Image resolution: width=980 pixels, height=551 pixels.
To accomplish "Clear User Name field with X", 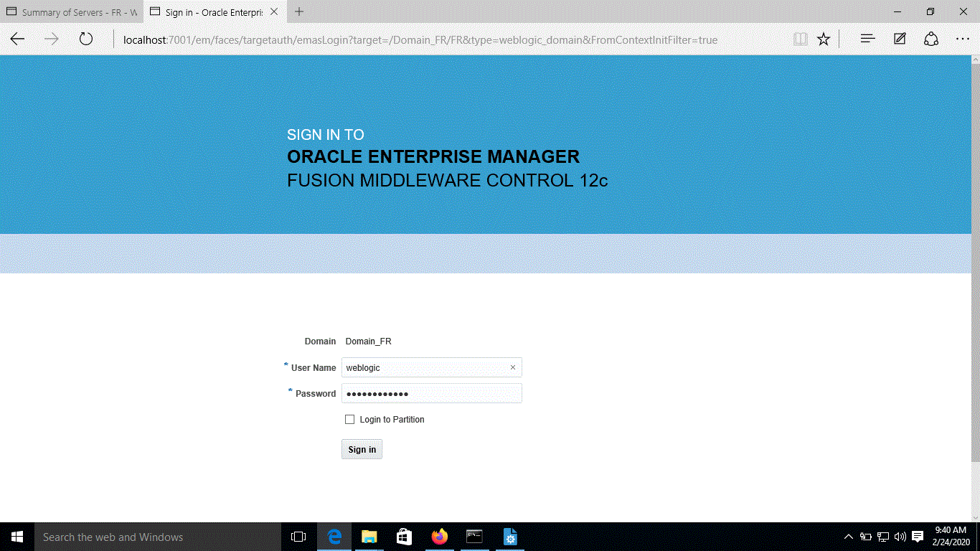I will coord(513,367).
